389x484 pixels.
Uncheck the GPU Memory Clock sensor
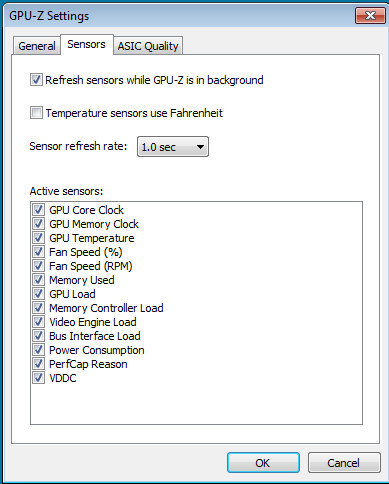(38, 224)
